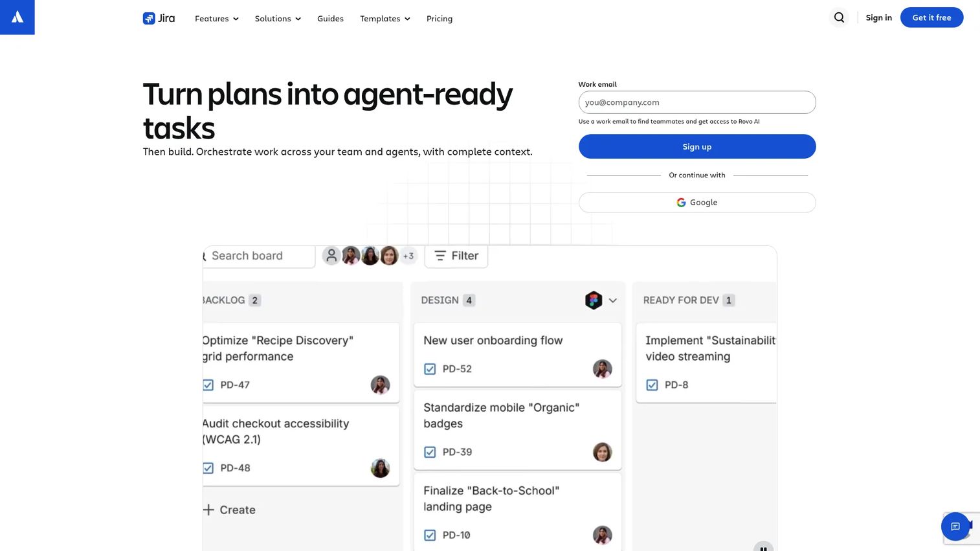980x551 pixels.
Task: Open the Standardize mobile "Organic" badges card
Action: [517, 430]
